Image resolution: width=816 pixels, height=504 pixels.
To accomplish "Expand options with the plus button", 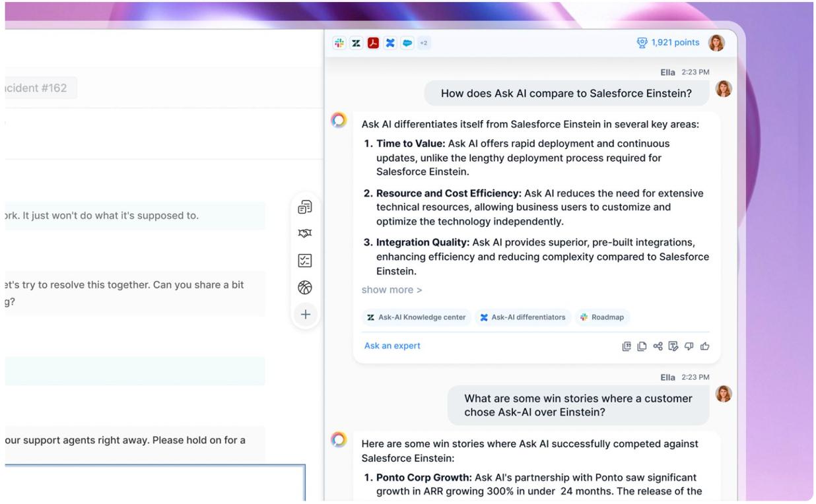I will 305,314.
